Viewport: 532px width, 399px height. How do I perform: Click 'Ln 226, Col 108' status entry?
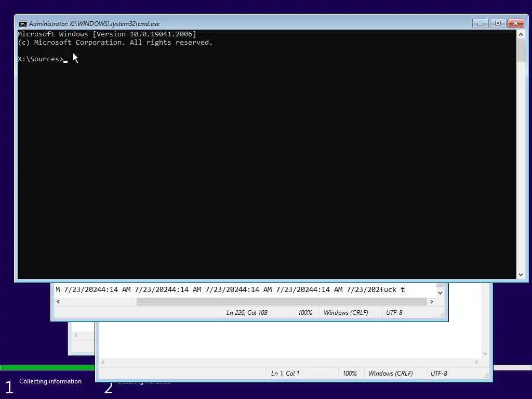tap(247, 312)
